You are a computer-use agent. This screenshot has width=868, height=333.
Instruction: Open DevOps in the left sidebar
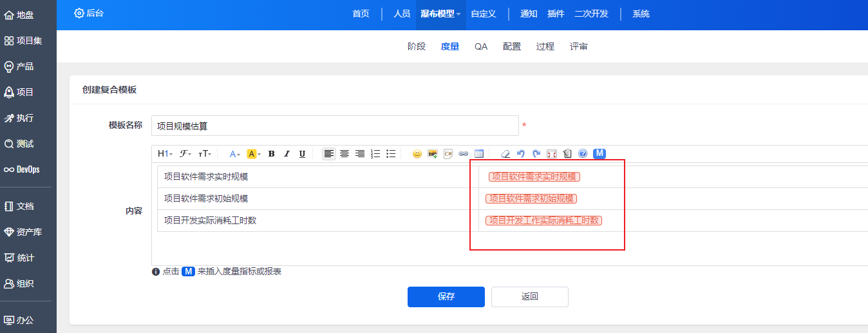click(x=22, y=169)
